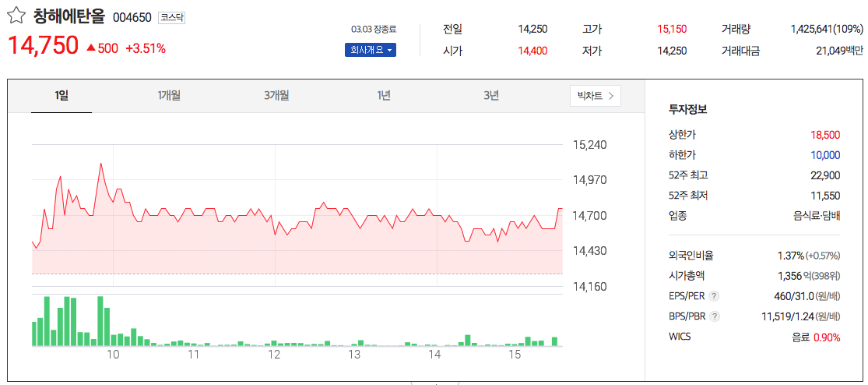This screenshot has width=868, height=385.
Task: Open the 빅차트 full chart
Action: pos(595,96)
